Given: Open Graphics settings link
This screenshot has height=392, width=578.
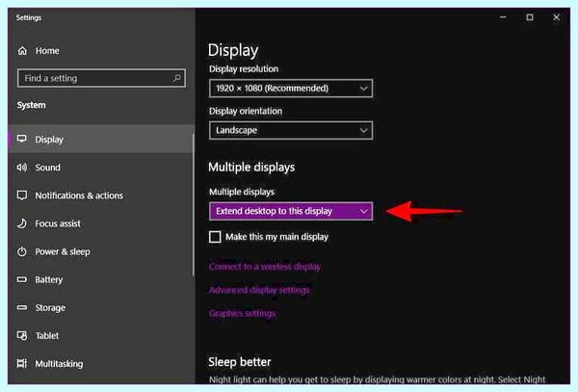Looking at the screenshot, I should 242,314.
